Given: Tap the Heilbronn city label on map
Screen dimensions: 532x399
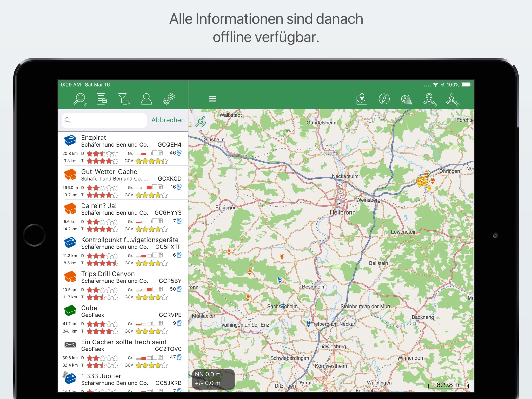Looking at the screenshot, I should pos(343,212).
